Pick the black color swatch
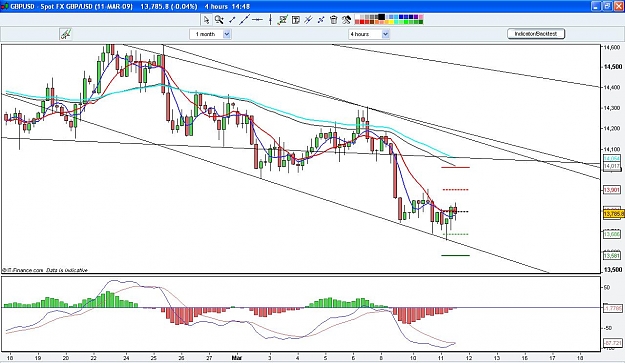The image size is (625, 363). [x=381, y=17]
